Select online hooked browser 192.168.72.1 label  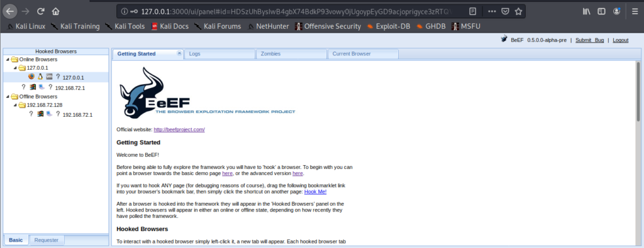click(x=70, y=88)
